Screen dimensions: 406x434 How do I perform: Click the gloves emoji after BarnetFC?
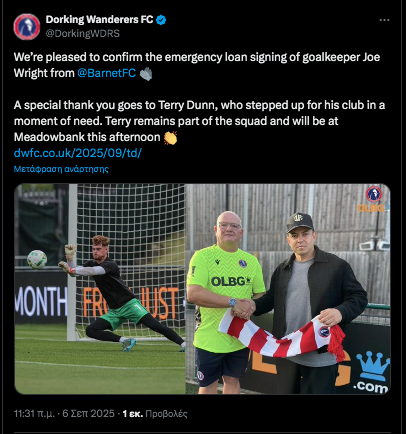(x=146, y=73)
